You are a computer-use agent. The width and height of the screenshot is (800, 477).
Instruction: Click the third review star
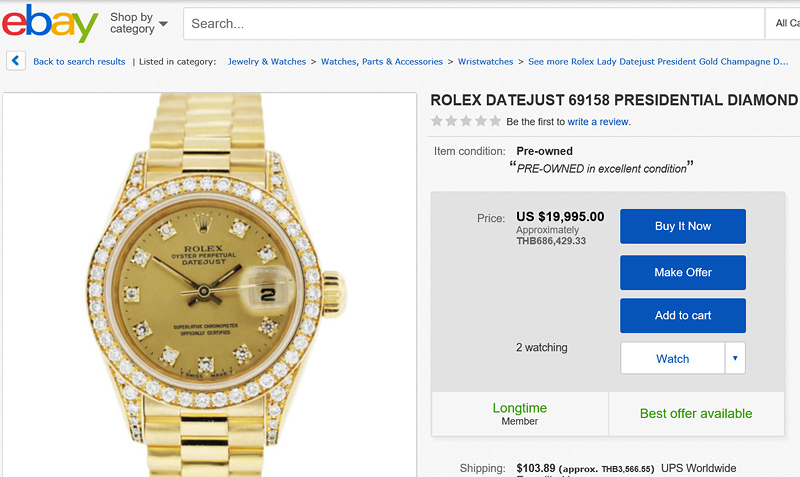(466, 121)
